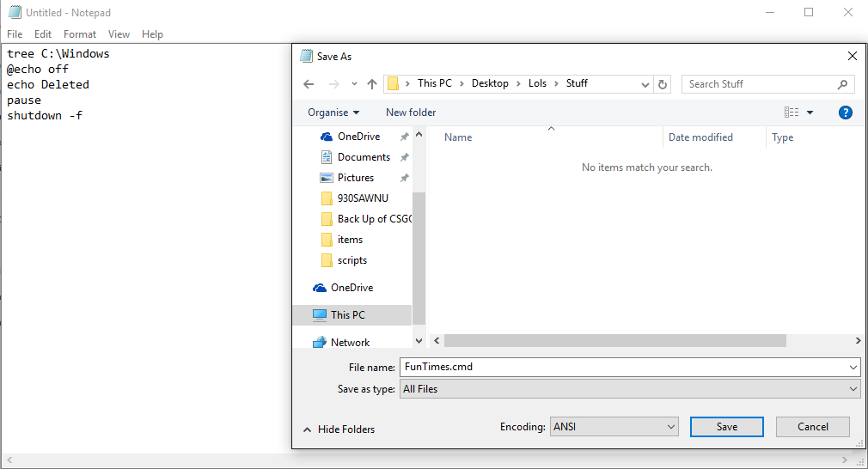Open Help with the blue question icon
Image resolution: width=868 pixels, height=469 pixels.
pos(846,113)
